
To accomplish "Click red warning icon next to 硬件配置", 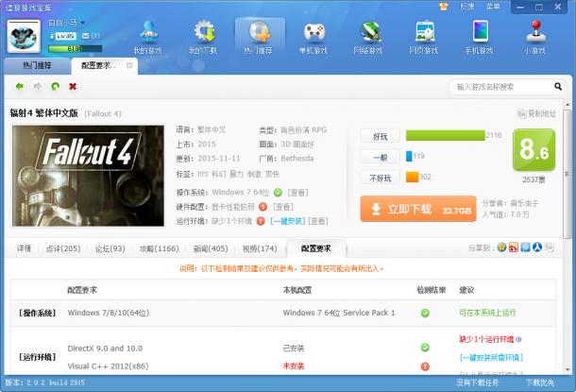I will [x=263, y=207].
